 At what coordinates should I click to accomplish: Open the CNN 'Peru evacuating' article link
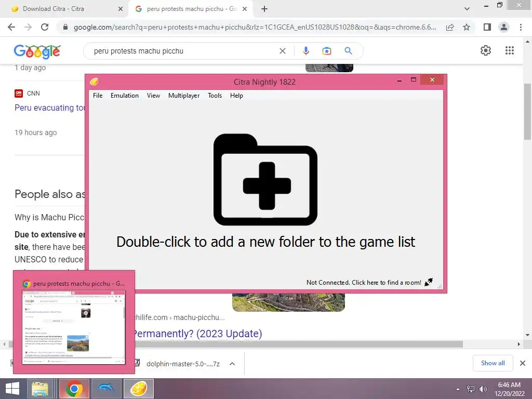click(49, 108)
